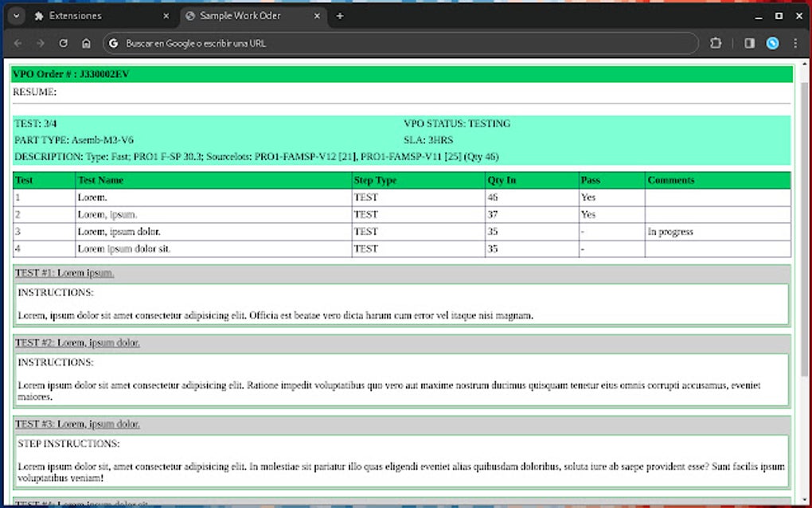Close the Extensiones tab

tap(165, 15)
